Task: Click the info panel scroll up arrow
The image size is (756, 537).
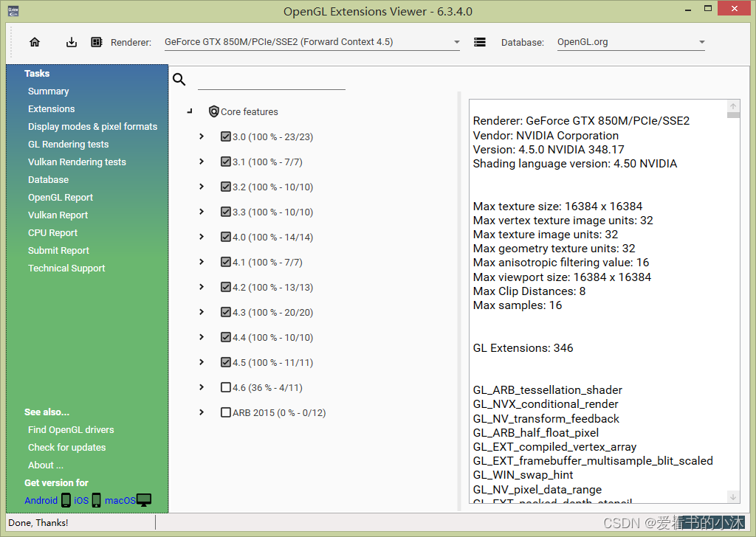Action: pyautogui.click(x=733, y=106)
